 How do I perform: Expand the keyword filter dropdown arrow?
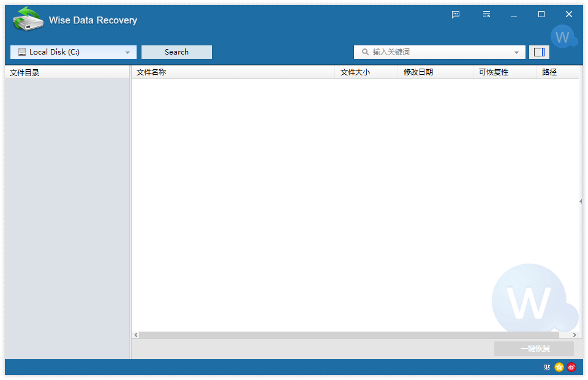click(517, 53)
